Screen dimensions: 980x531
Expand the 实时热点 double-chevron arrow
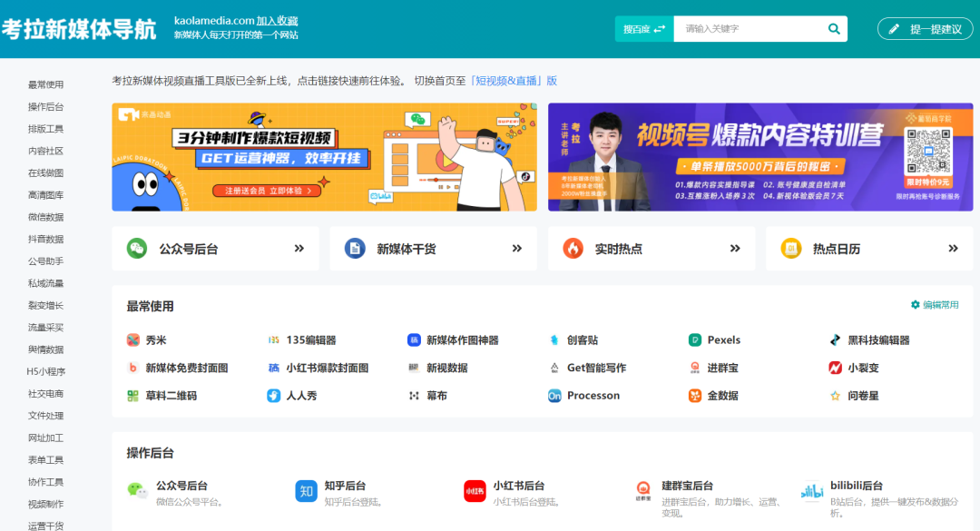(735, 249)
